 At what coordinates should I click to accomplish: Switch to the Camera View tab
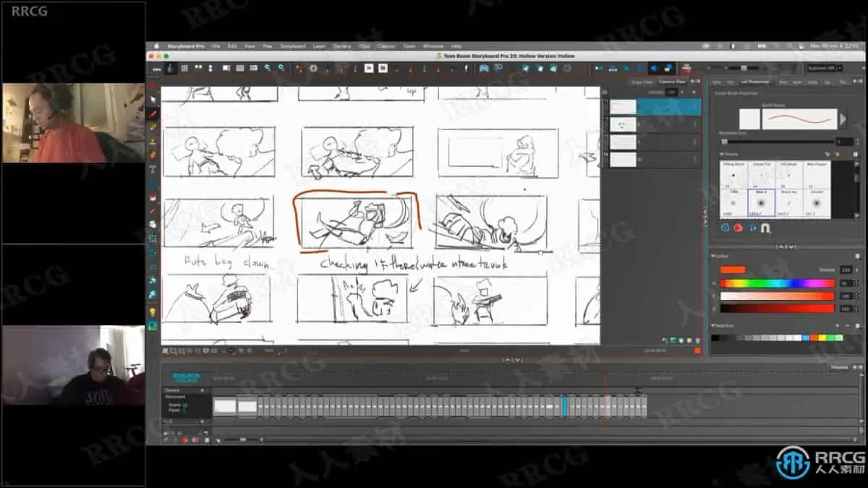point(671,82)
